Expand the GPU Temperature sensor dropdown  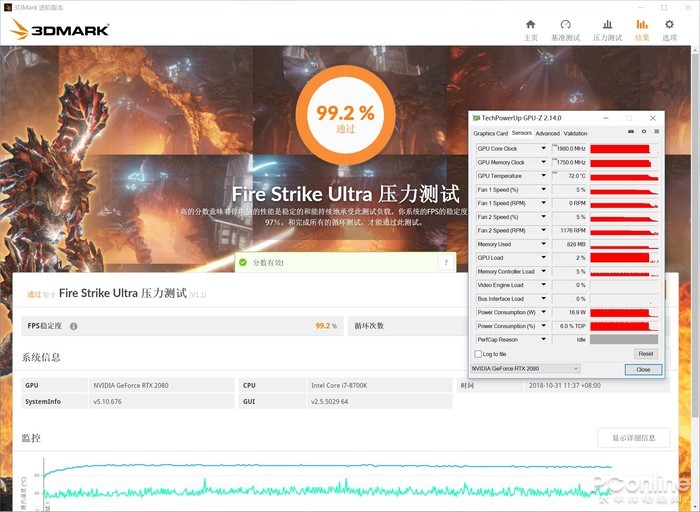[544, 176]
